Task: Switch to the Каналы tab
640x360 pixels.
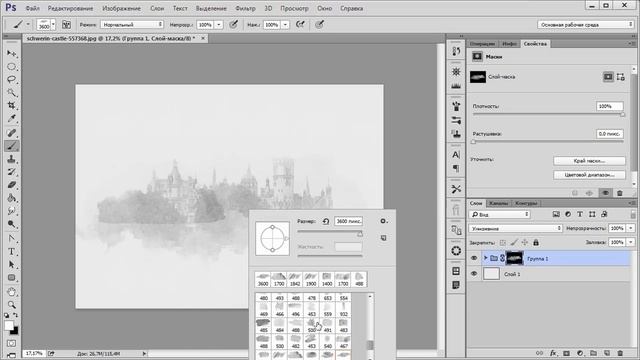Action: click(x=498, y=203)
